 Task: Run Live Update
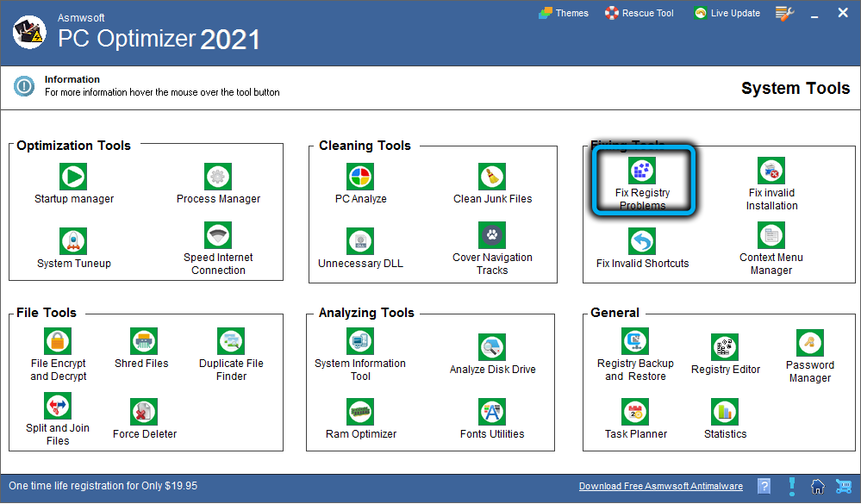[x=727, y=13]
